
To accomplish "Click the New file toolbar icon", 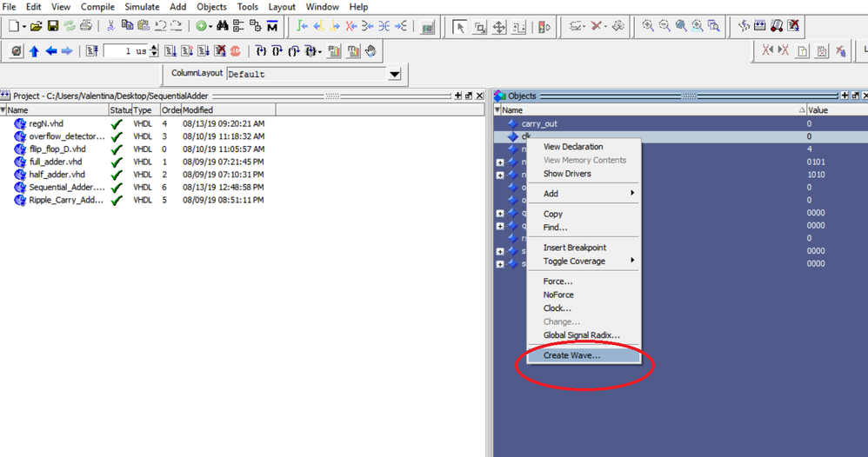I will coord(14,26).
